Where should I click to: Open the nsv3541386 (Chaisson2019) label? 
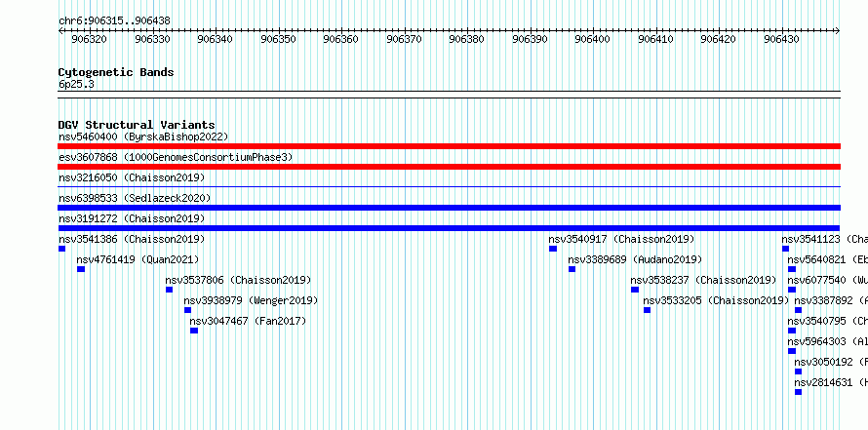pos(132,239)
